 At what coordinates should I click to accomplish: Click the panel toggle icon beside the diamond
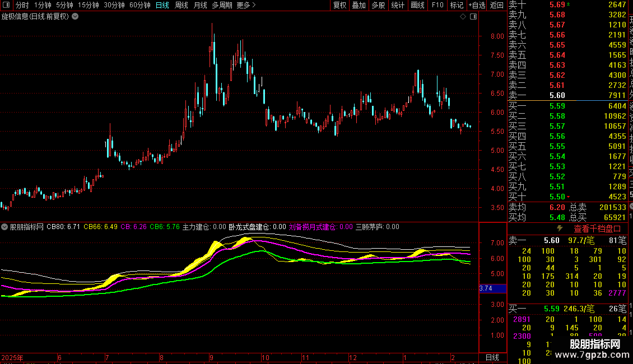[473, 17]
